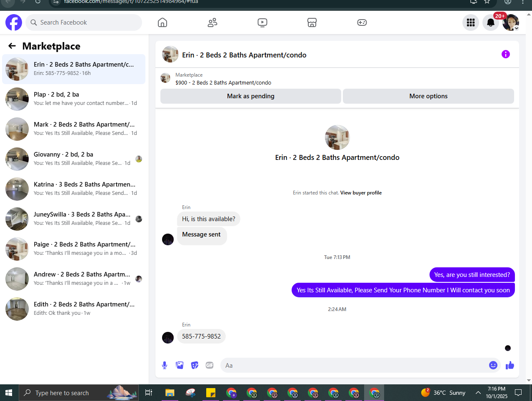Image resolution: width=532 pixels, height=401 pixels.
Task: Click the 585-775-9852 message bubble
Action: coord(201,336)
